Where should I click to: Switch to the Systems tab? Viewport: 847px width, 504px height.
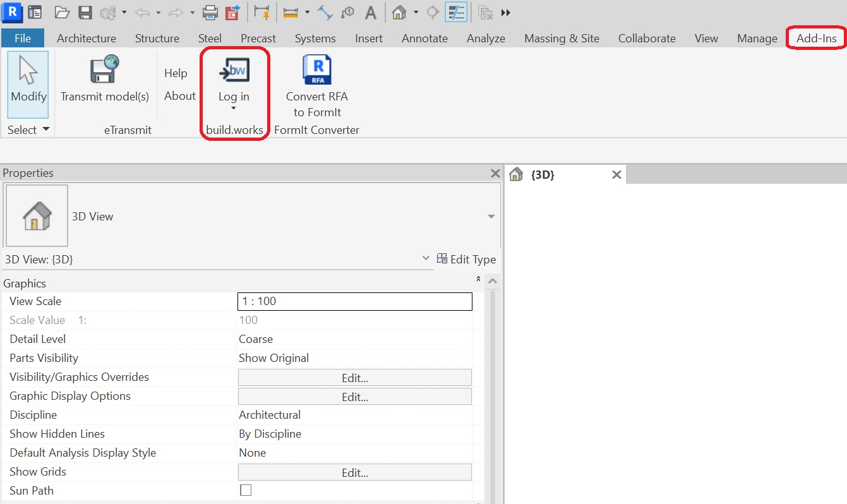[x=315, y=38]
